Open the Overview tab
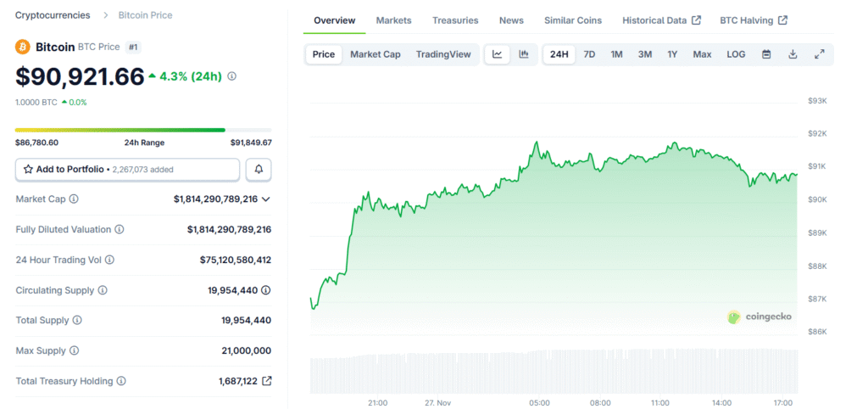868x409 pixels. click(x=334, y=20)
